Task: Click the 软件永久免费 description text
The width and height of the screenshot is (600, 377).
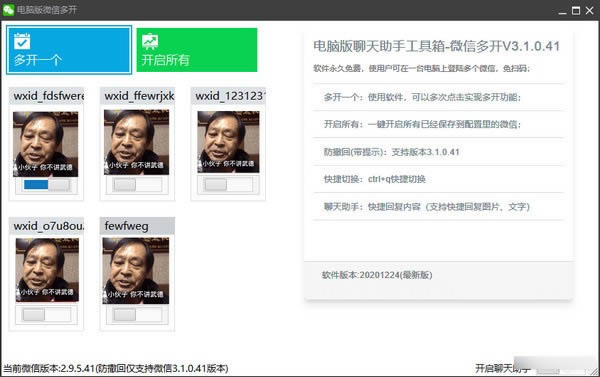Action: [x=421, y=69]
